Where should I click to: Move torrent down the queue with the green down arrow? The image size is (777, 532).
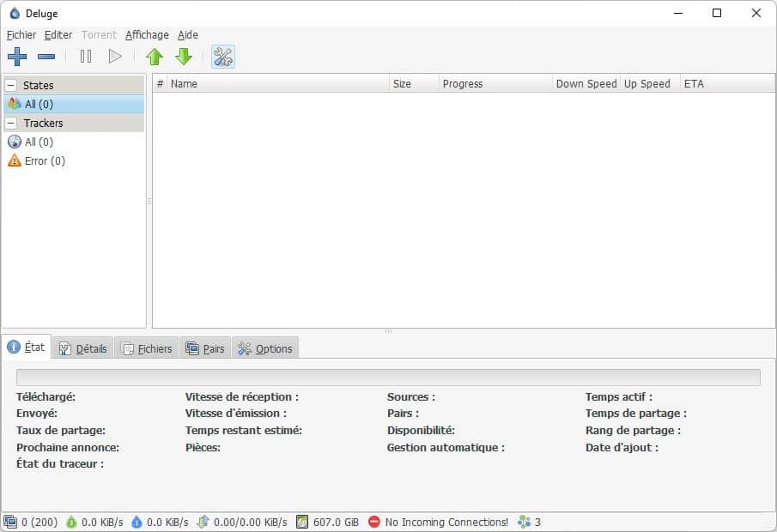184,57
